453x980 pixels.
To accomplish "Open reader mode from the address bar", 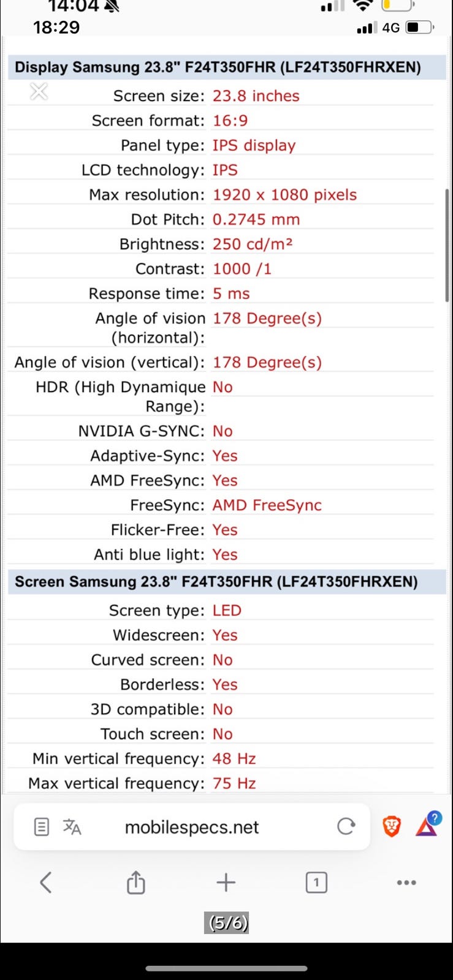I will pyautogui.click(x=41, y=827).
